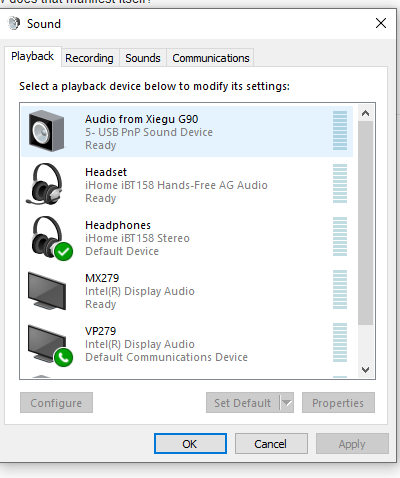The height and width of the screenshot is (478, 400).
Task: Select the 'MX279' device name
Action: click(x=102, y=278)
